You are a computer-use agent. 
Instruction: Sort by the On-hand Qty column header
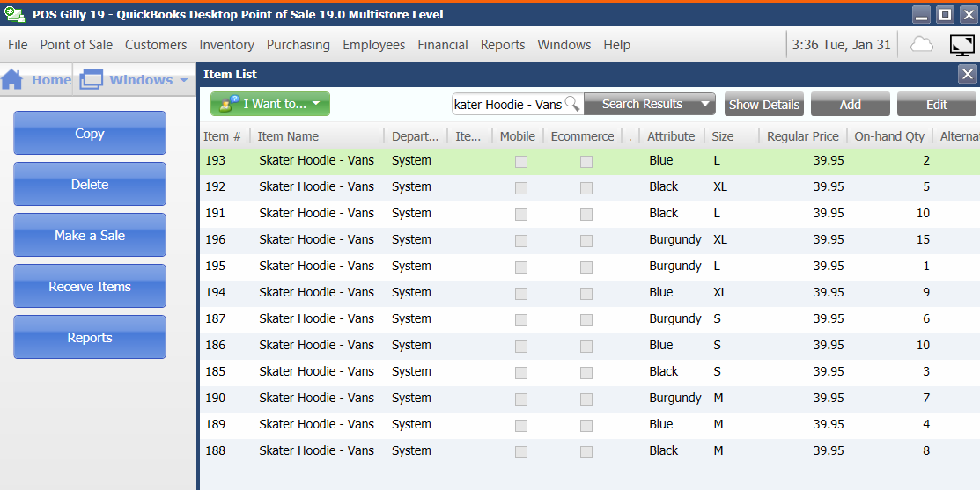(888, 136)
